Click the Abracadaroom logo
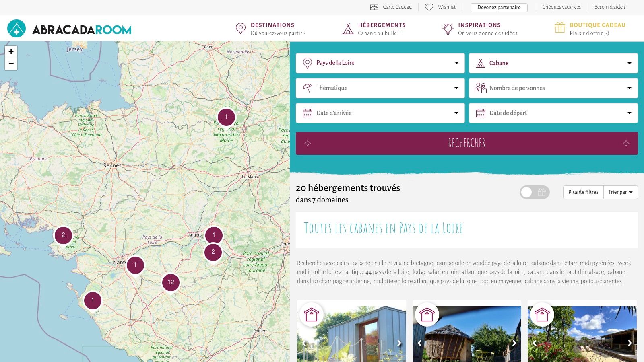Screen dimensions: 644x362 tap(69, 29)
